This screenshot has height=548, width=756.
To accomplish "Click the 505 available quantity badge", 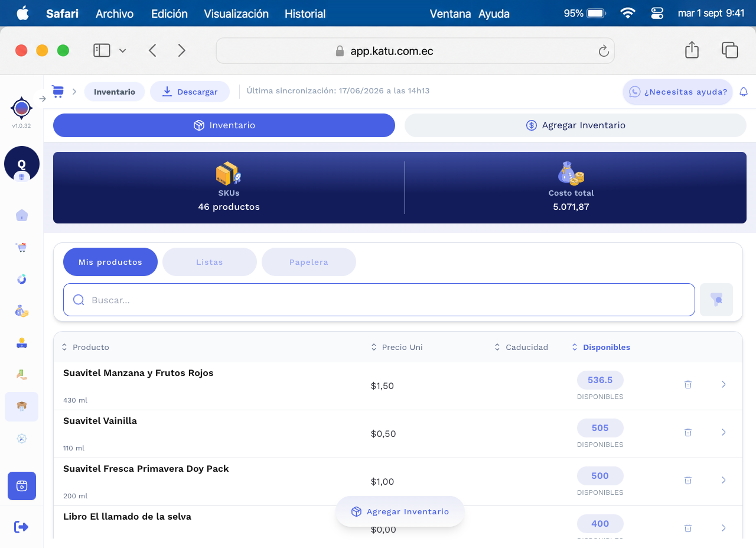I will click(x=600, y=428).
